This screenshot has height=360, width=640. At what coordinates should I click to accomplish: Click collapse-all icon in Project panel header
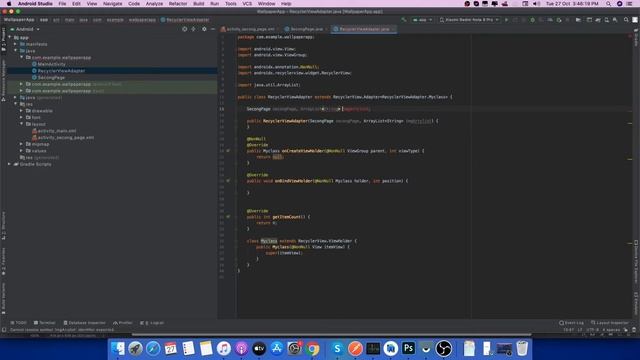[193, 29]
